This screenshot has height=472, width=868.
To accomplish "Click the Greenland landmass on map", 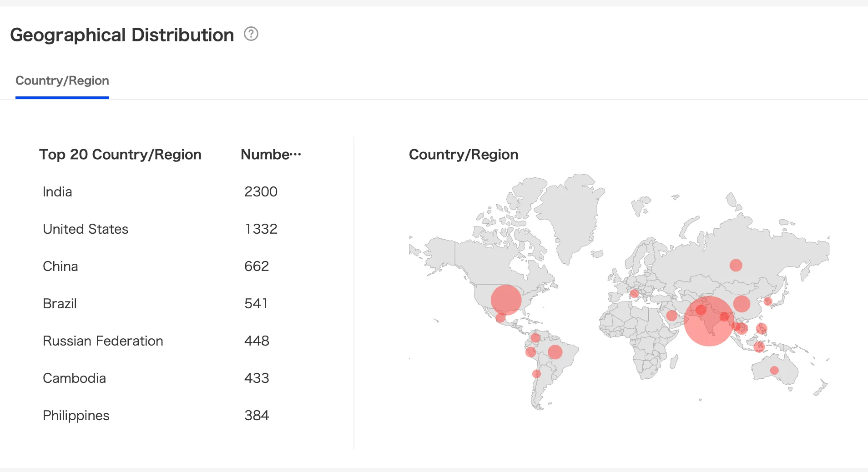I will tap(571, 214).
